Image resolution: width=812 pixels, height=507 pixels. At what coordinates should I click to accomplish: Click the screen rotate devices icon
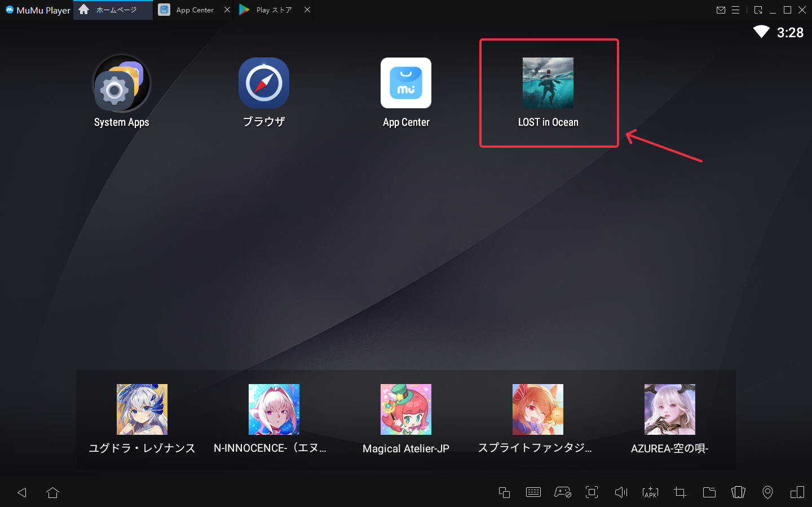pyautogui.click(x=797, y=492)
